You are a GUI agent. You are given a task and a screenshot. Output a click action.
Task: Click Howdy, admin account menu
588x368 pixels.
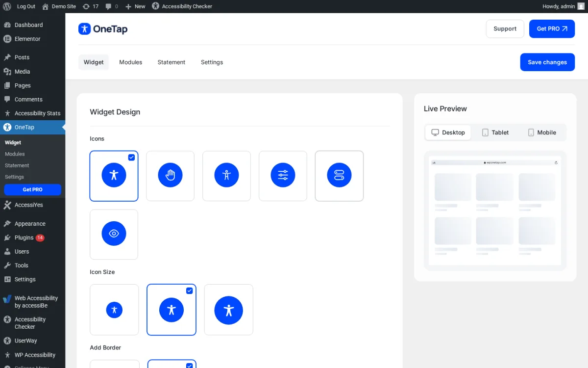click(x=563, y=6)
